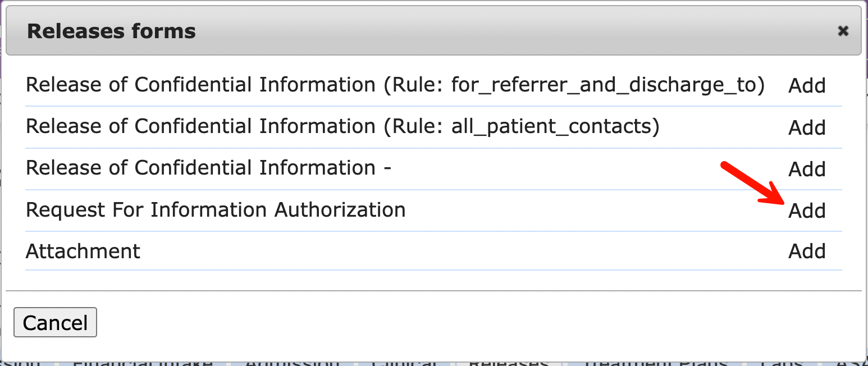Close the Releases forms dialog
Viewport: 868px width, 366px height.
pyautogui.click(x=842, y=31)
